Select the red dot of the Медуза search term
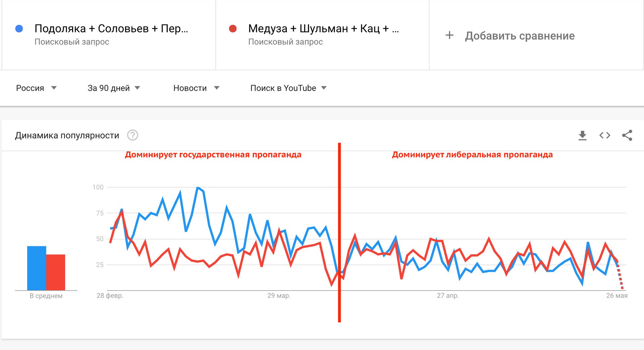The height and width of the screenshot is (350, 644). click(x=233, y=29)
